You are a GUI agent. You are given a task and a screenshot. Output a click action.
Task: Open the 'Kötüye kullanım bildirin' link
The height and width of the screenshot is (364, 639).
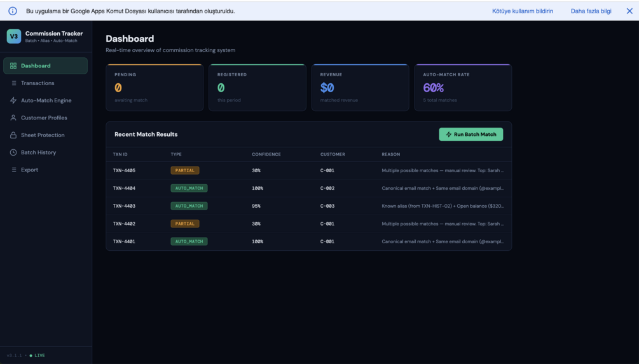(523, 11)
